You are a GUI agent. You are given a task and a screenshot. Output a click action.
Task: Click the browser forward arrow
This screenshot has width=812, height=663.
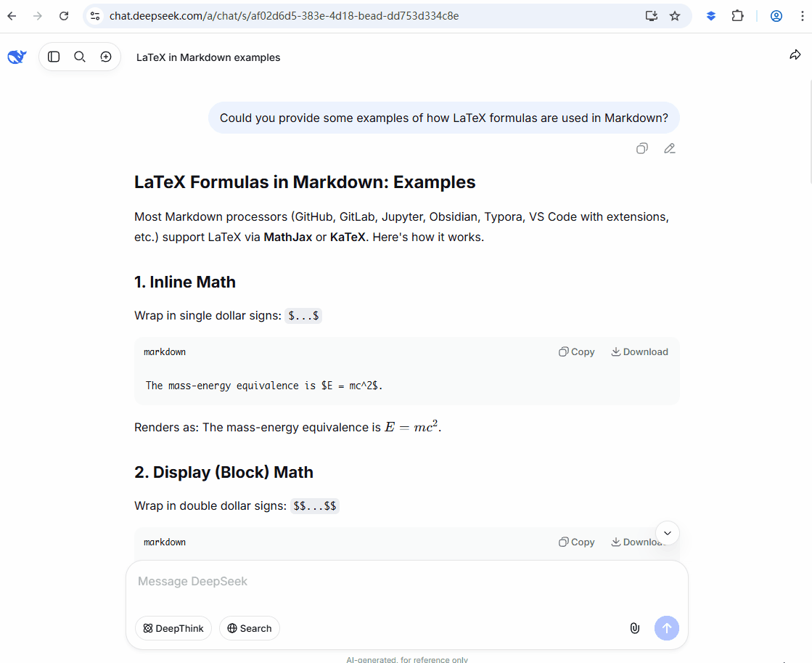(37, 16)
